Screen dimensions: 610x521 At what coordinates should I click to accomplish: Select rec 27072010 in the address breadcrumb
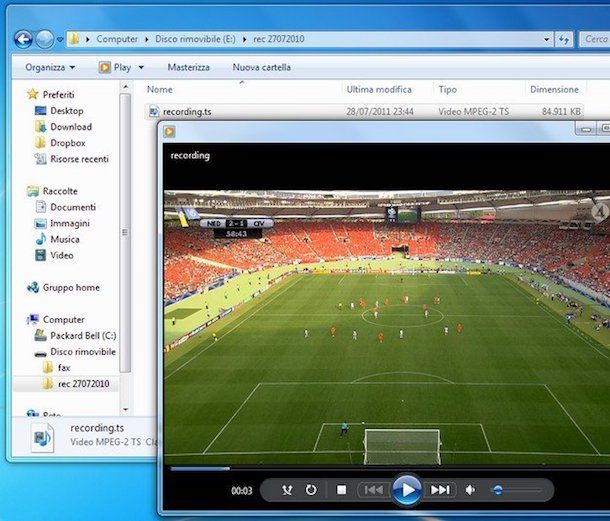[279, 39]
